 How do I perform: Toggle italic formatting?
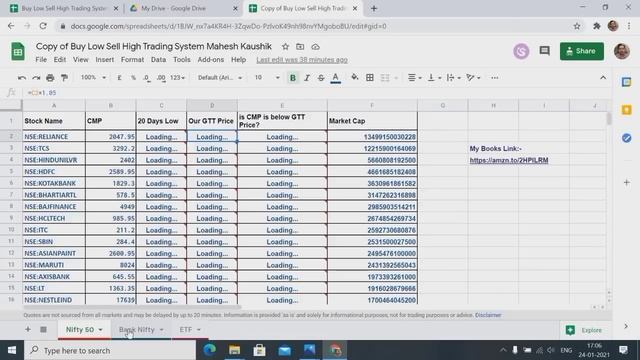point(307,78)
